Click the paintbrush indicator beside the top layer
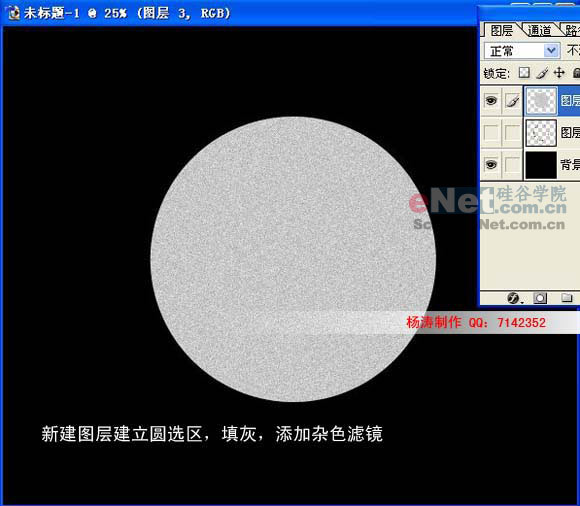Viewport: 580px width, 506px height. tap(512, 101)
